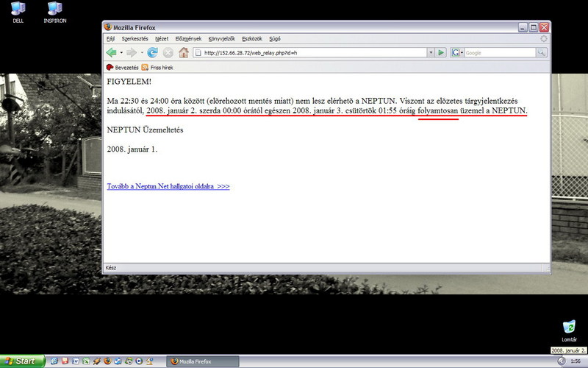Open the Fájl menu
The height and width of the screenshot is (368, 588).
(x=111, y=39)
